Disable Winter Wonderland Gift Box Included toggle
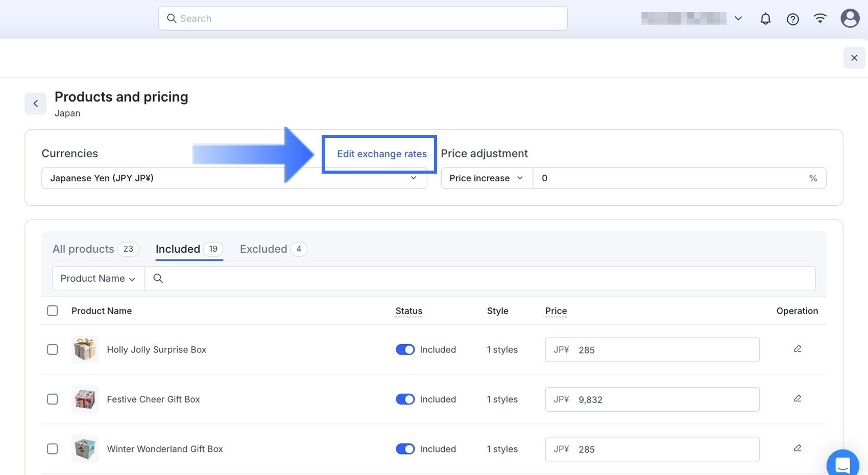 pyautogui.click(x=405, y=449)
